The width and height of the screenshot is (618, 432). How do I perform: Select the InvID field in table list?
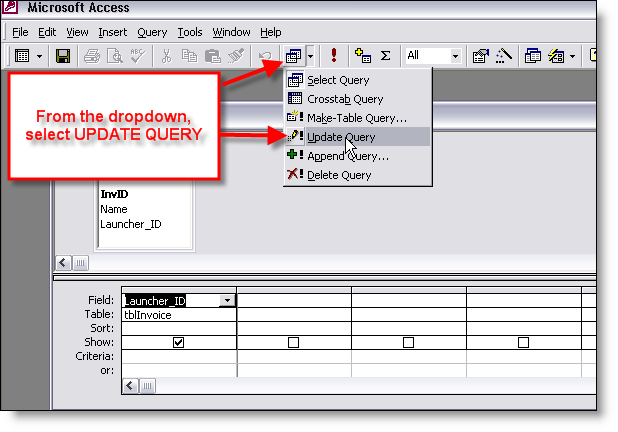[114, 194]
